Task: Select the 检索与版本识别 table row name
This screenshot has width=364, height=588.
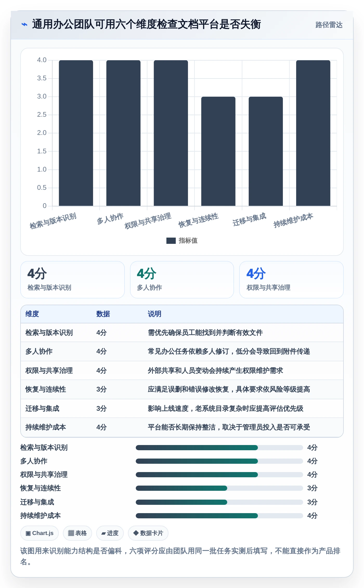Action: [49, 333]
